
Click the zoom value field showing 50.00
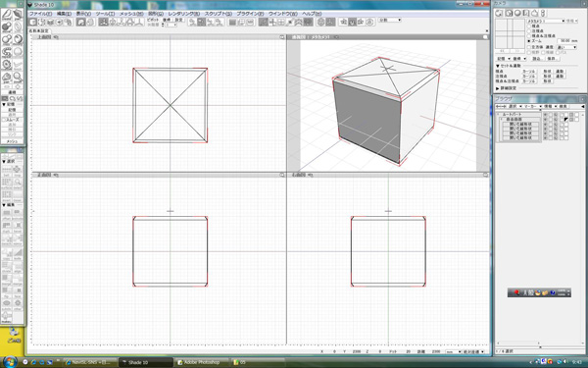coord(563,41)
